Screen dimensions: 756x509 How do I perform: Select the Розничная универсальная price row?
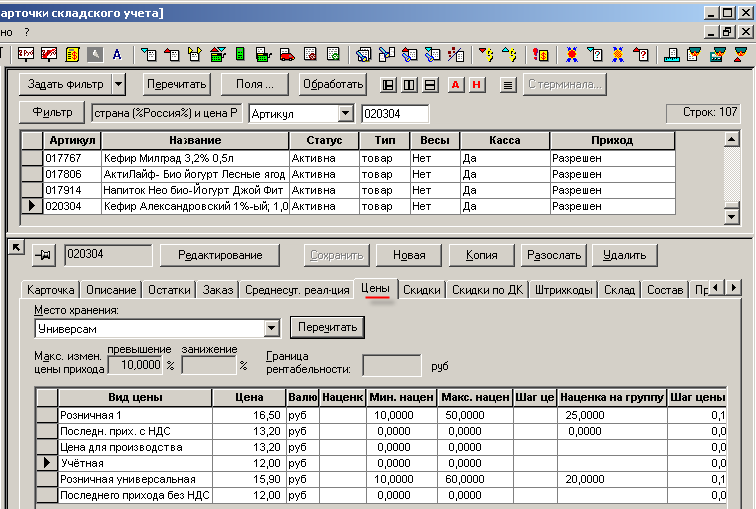tap(381, 479)
